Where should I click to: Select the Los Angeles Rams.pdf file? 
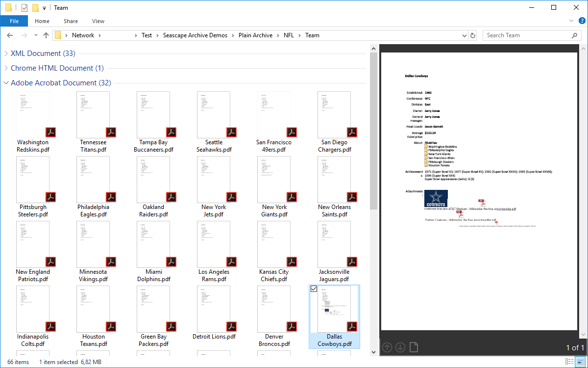pyautogui.click(x=214, y=251)
